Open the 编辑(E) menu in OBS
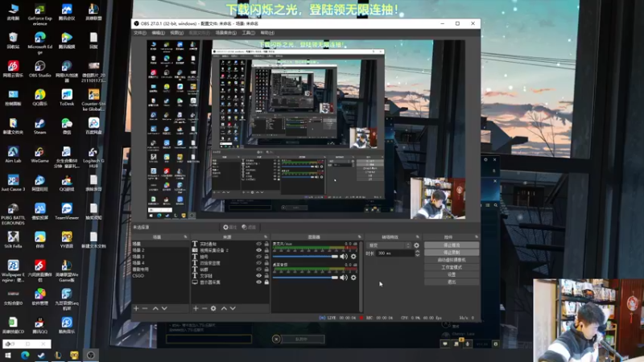This screenshot has width=644, height=362. (158, 33)
